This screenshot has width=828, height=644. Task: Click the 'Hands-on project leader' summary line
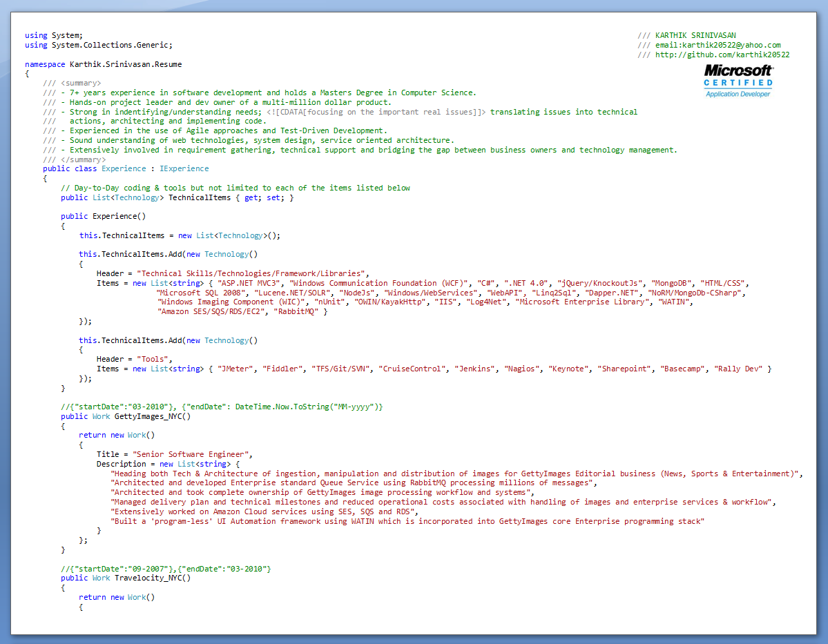click(x=217, y=102)
